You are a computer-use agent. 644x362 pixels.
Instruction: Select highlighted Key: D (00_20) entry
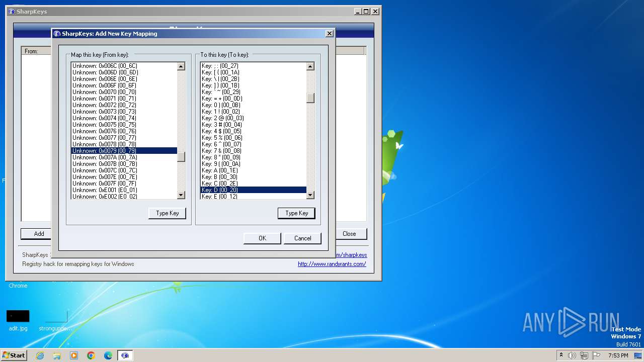pos(253,190)
